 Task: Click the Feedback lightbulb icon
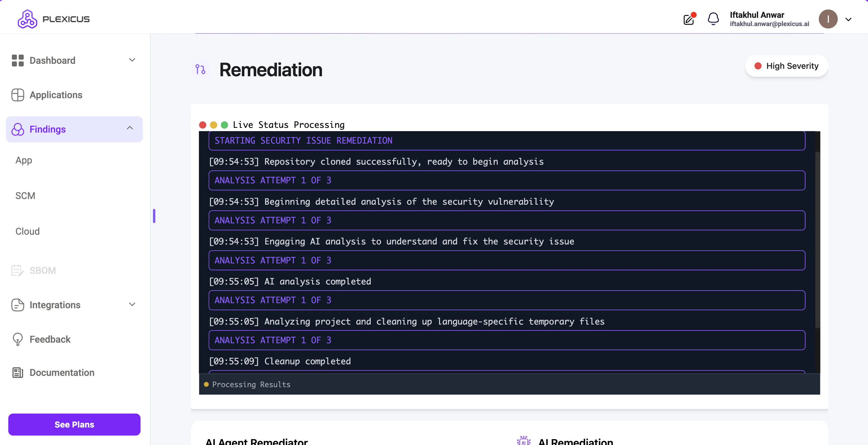tap(17, 339)
